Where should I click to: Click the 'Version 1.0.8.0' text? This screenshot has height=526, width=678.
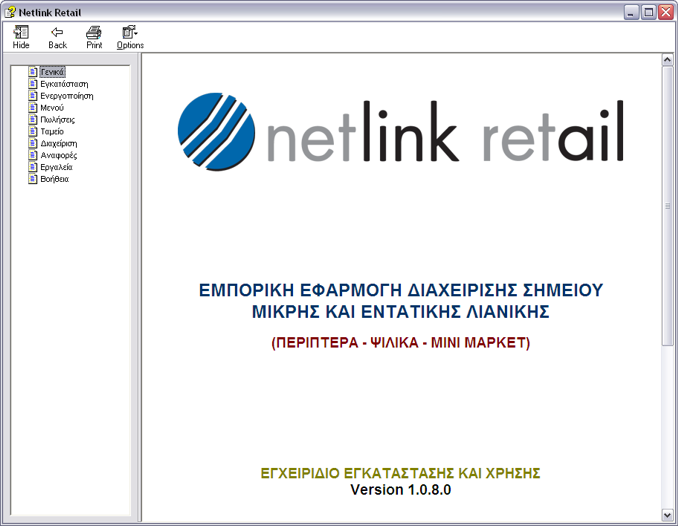[401, 490]
